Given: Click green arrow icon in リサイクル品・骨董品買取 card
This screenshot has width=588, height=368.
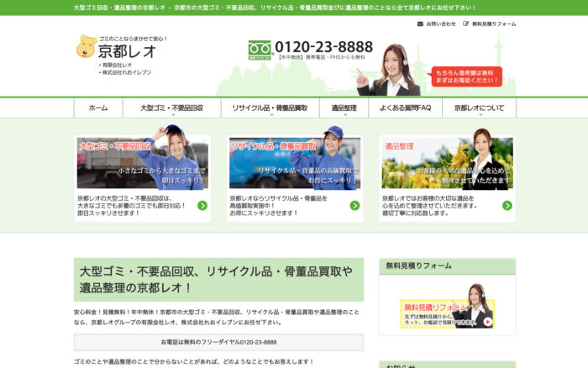Looking at the screenshot, I should point(354,205).
